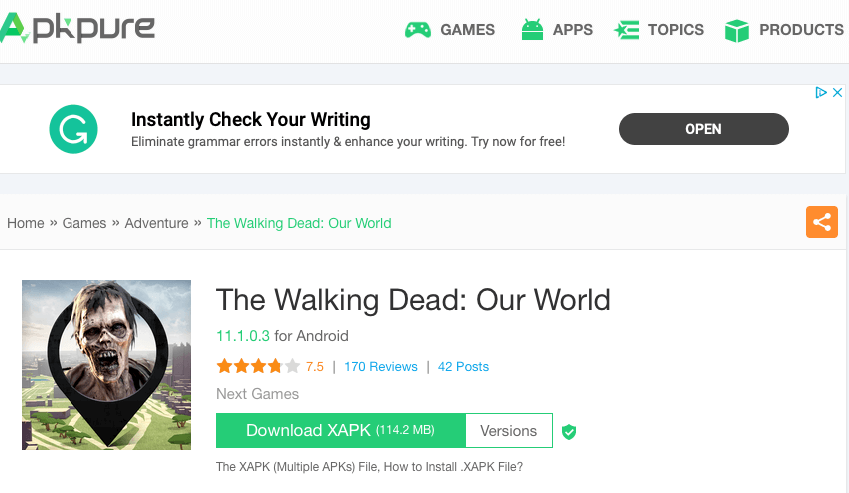The image size is (849, 493).
Task: Open the 42 Posts link
Action: pos(463,367)
